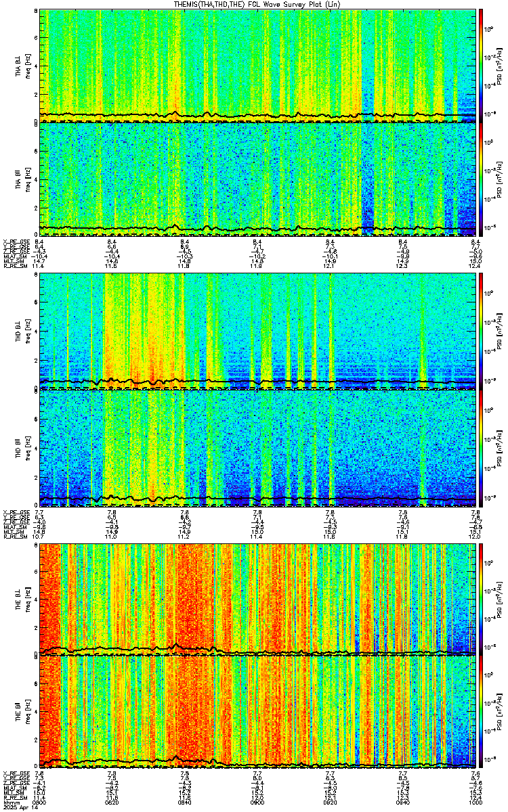Screen dimensions: 508x812
Task: Click the THA B-perpendicular freq [Hz] axis label
Action: (27, 66)
